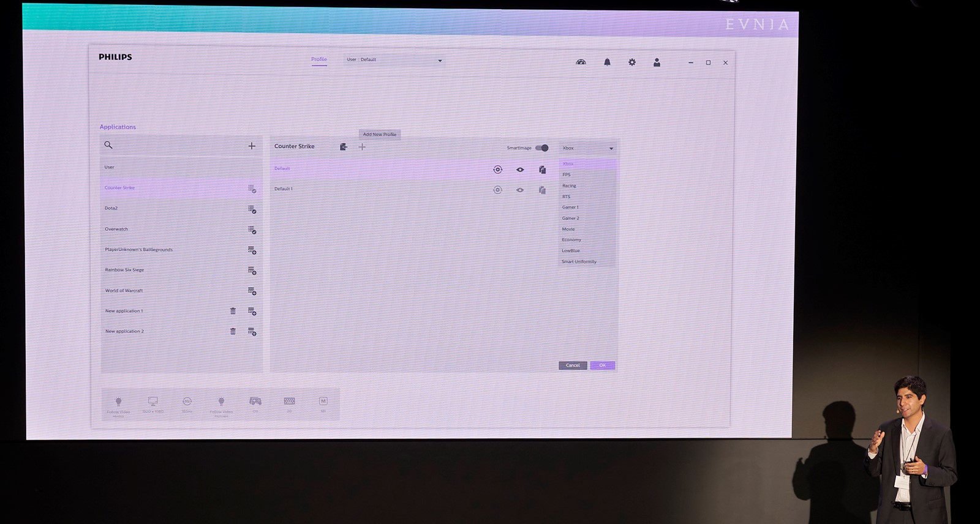Image resolution: width=980 pixels, height=524 pixels.
Task: Click the import profile icon beside Counter Strike
Action: 344,147
